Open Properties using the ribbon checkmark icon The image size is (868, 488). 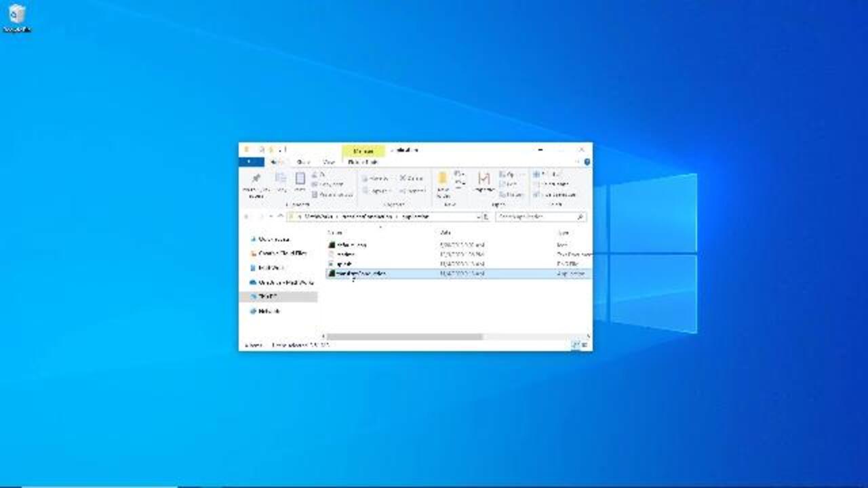483,179
